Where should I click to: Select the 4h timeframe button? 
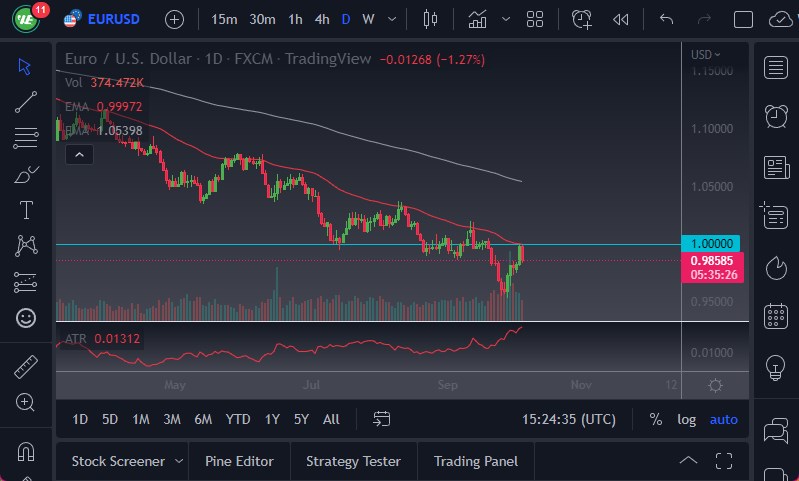coord(321,19)
